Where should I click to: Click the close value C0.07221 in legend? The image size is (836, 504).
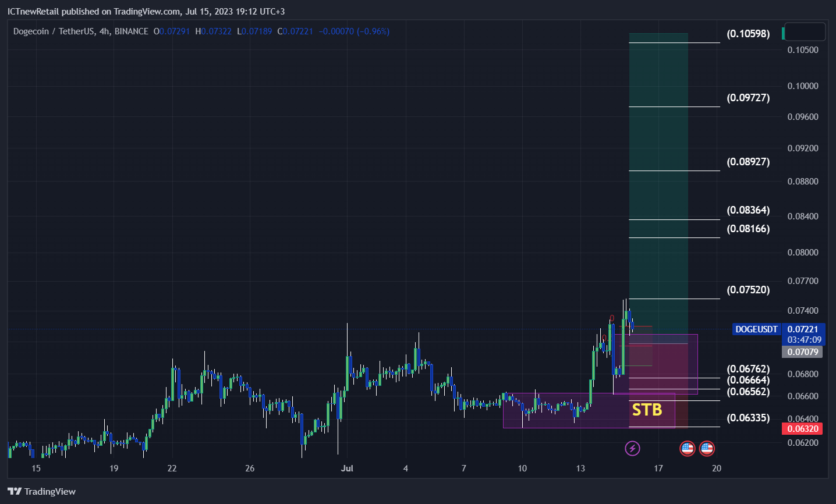(295, 31)
